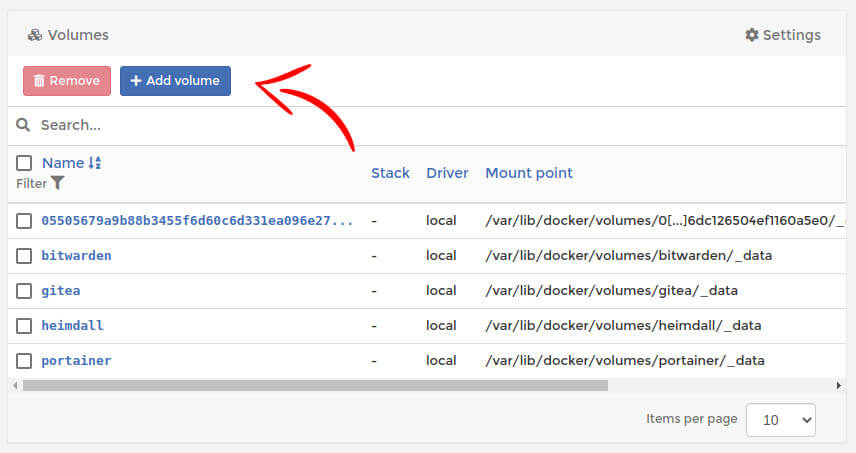Sort by the Stack column header

click(390, 173)
